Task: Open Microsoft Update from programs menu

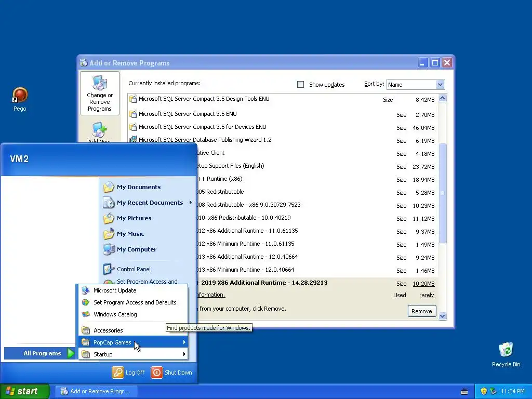Action: click(133, 290)
